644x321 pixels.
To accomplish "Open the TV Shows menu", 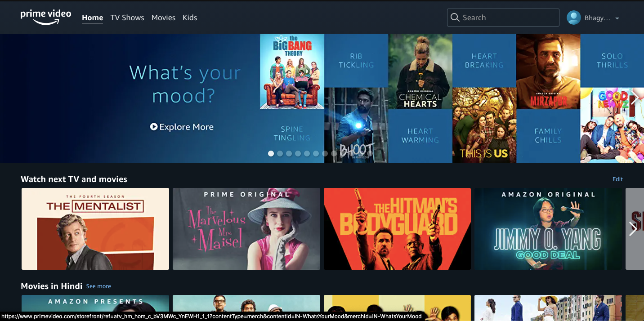I will (x=127, y=18).
